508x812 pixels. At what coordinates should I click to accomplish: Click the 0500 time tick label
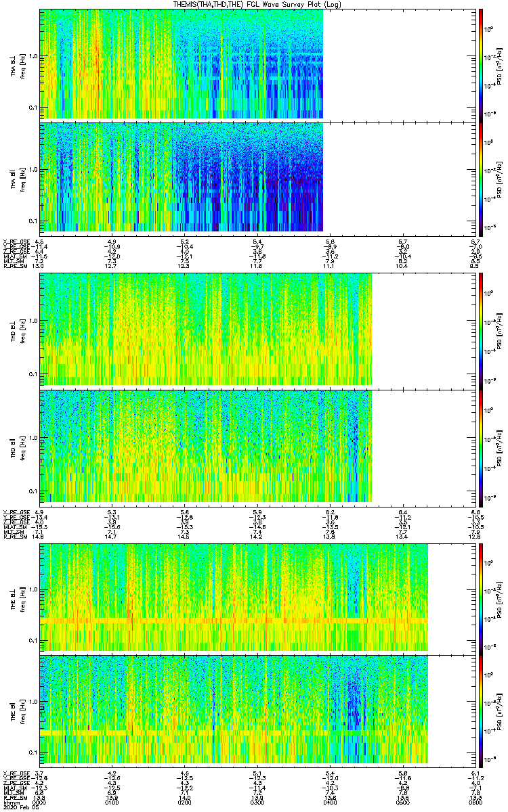404,802
